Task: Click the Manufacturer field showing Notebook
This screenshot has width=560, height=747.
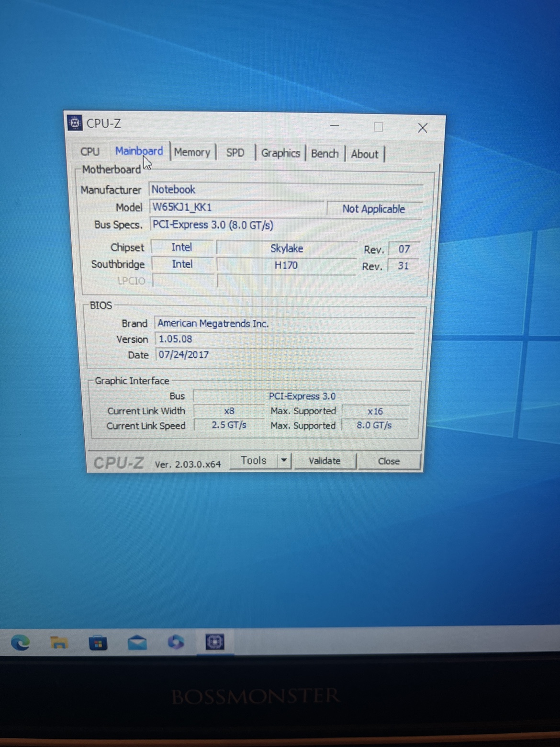Action: pyautogui.click(x=286, y=189)
